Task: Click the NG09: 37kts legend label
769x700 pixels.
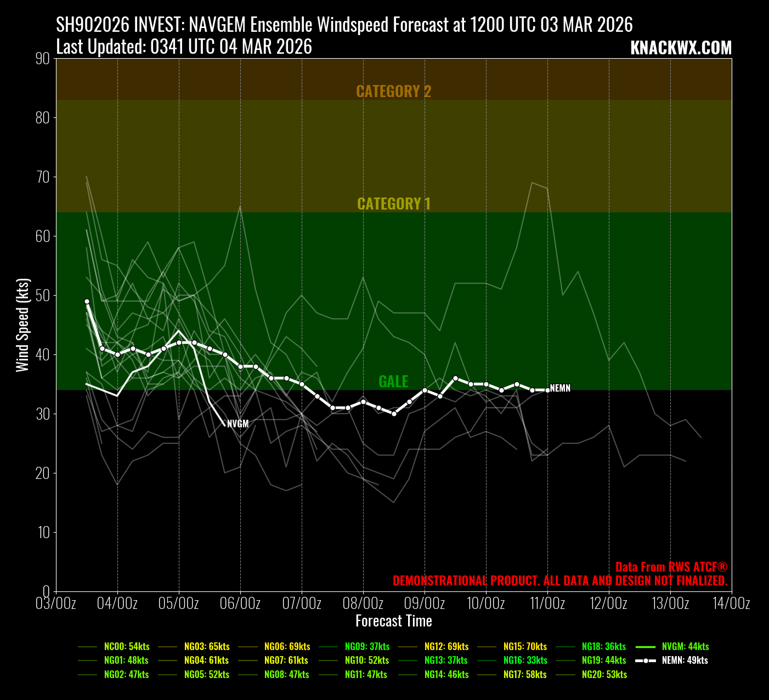Action: point(367,647)
